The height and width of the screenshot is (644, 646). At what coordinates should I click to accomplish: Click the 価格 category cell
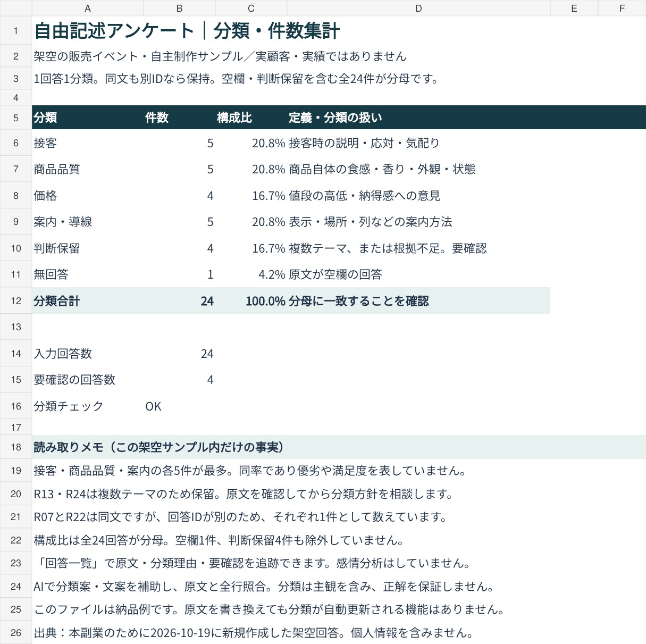[88, 196]
